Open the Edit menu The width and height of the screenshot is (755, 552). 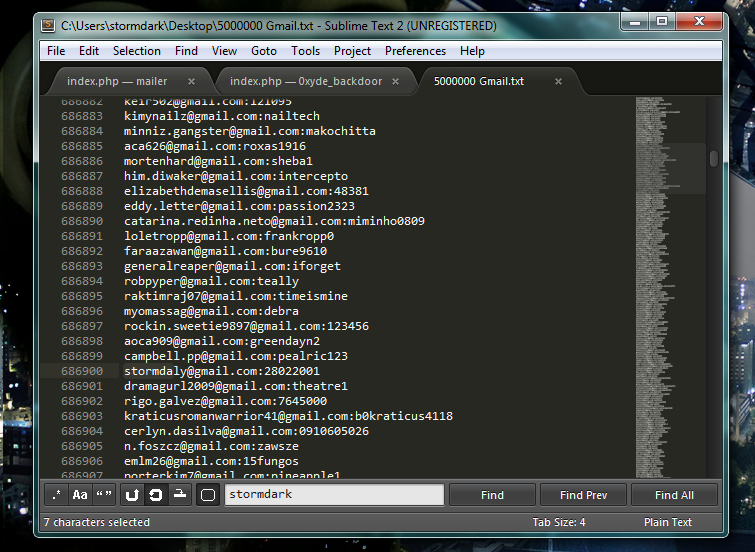[x=89, y=51]
